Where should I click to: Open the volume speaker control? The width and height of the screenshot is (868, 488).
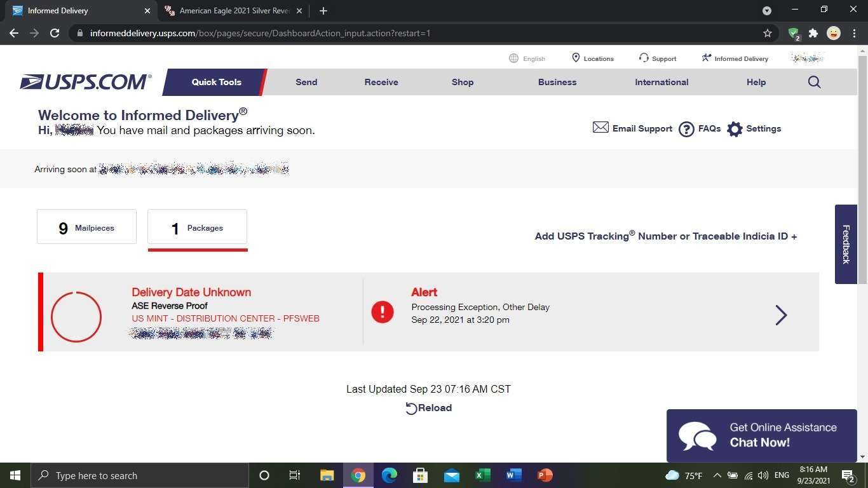763,475
